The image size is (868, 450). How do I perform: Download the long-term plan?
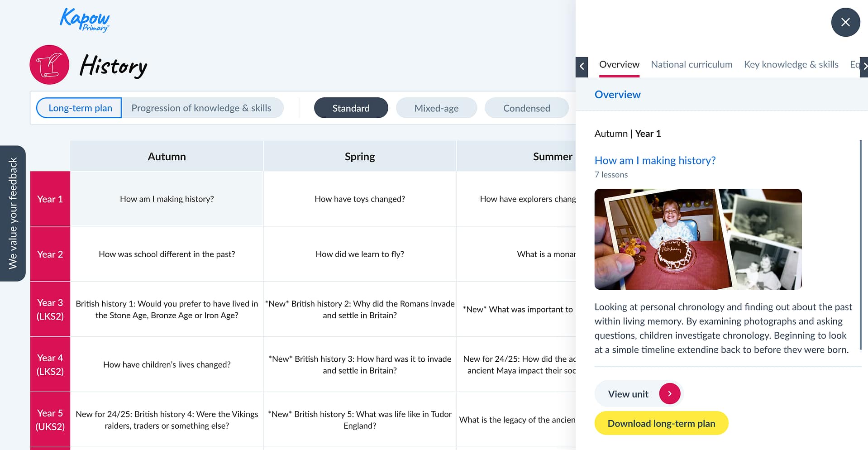[661, 423]
